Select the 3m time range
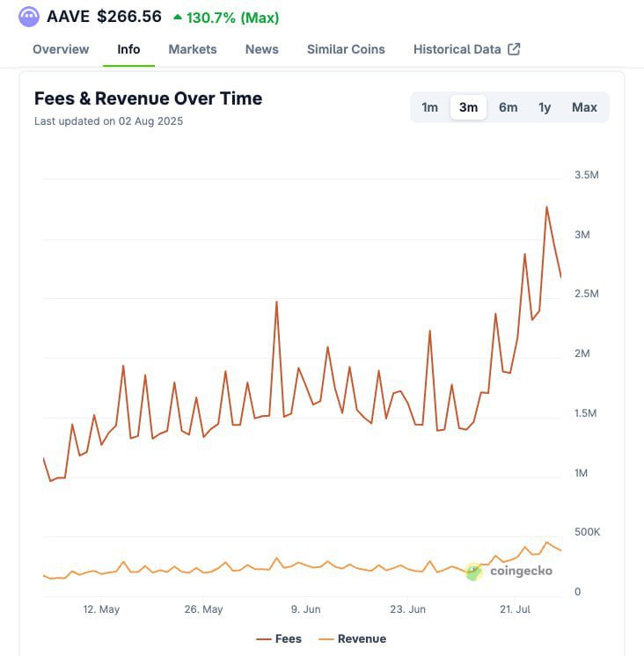Viewport: 644px width, 656px height. click(x=468, y=107)
